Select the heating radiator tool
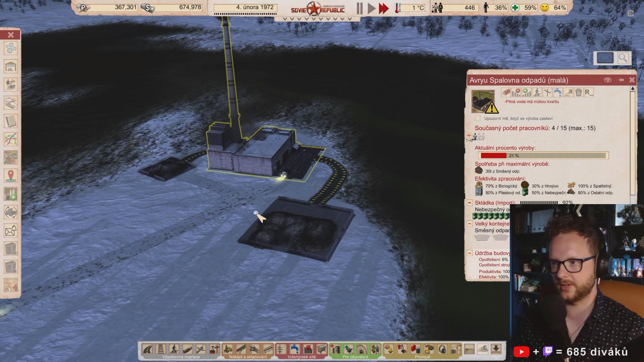Image resolution: width=644 pixels, height=362 pixels. [308, 349]
